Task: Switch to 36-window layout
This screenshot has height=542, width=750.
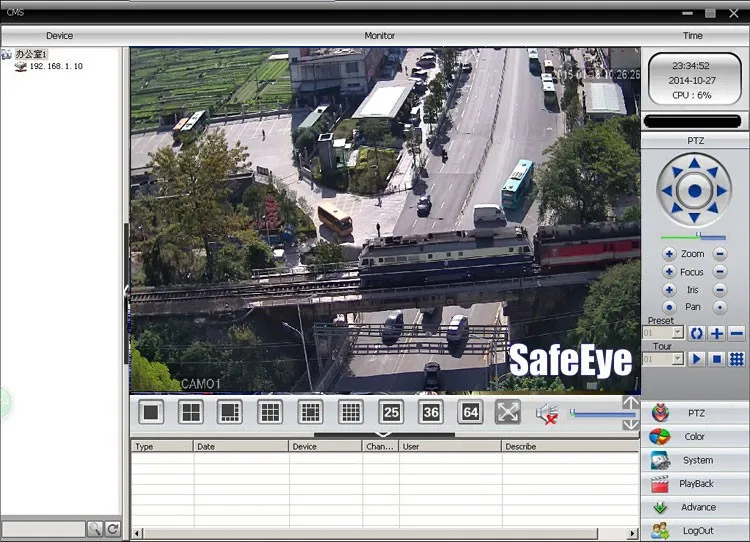Action: click(x=430, y=412)
